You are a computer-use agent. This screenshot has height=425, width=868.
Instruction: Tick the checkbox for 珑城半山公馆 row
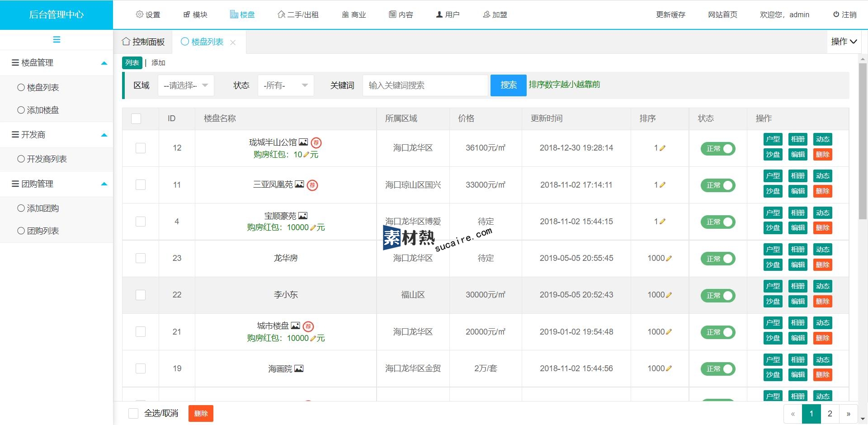coord(141,148)
